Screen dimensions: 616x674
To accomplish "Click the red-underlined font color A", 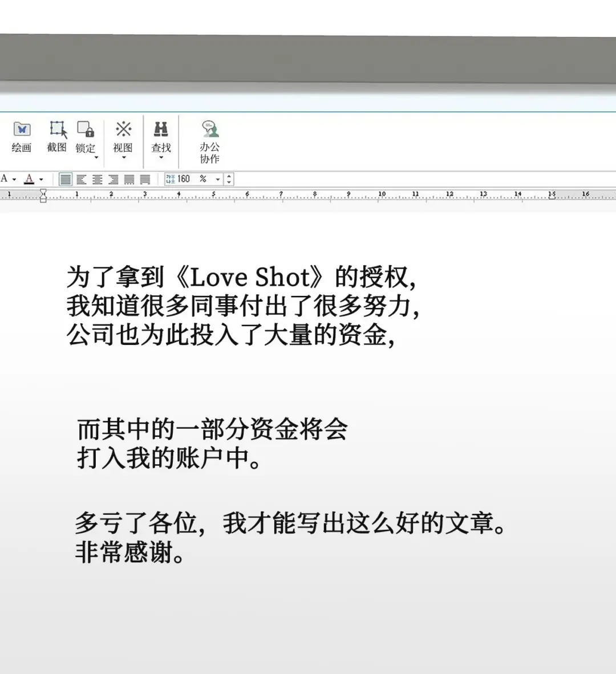I will 29,179.
